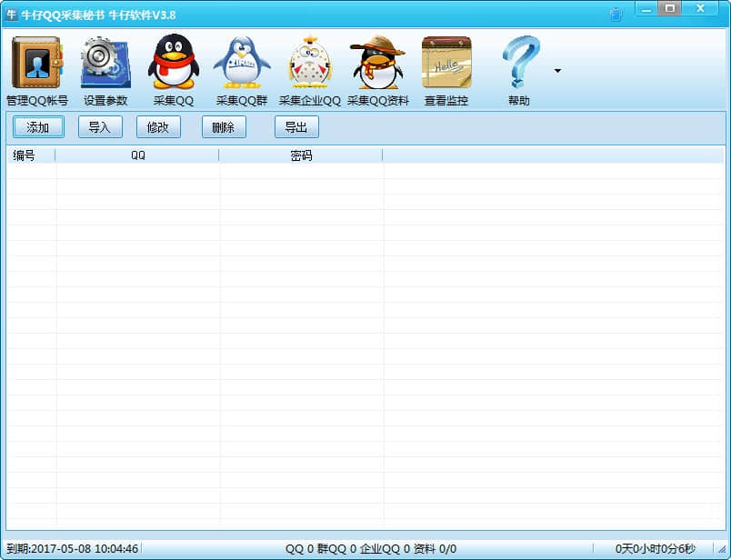Click the 导入 button
The image size is (731, 560).
[x=100, y=127]
